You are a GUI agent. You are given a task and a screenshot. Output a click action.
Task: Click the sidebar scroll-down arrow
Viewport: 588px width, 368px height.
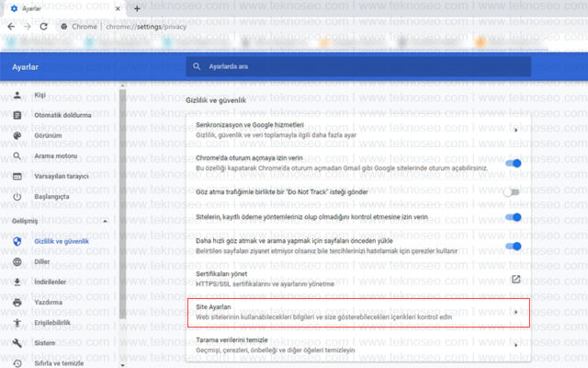(122, 365)
